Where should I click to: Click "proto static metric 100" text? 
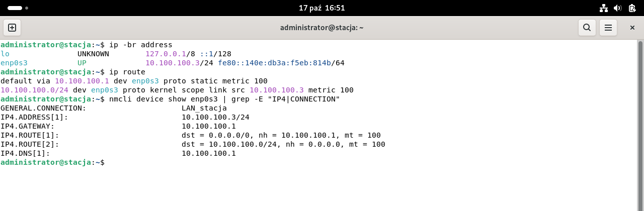[215, 81]
